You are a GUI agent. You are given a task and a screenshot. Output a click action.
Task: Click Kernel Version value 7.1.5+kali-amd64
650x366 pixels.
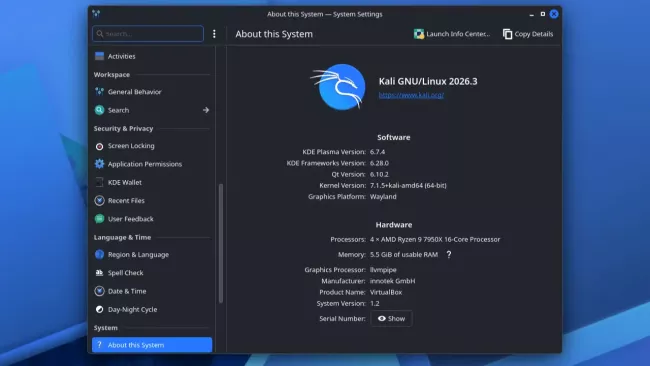click(x=408, y=185)
